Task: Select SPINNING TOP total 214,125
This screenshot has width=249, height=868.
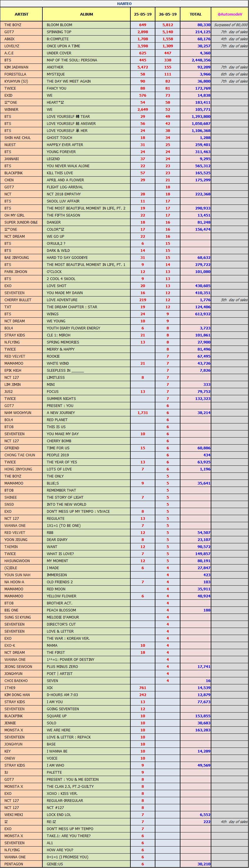Action: click(202, 32)
